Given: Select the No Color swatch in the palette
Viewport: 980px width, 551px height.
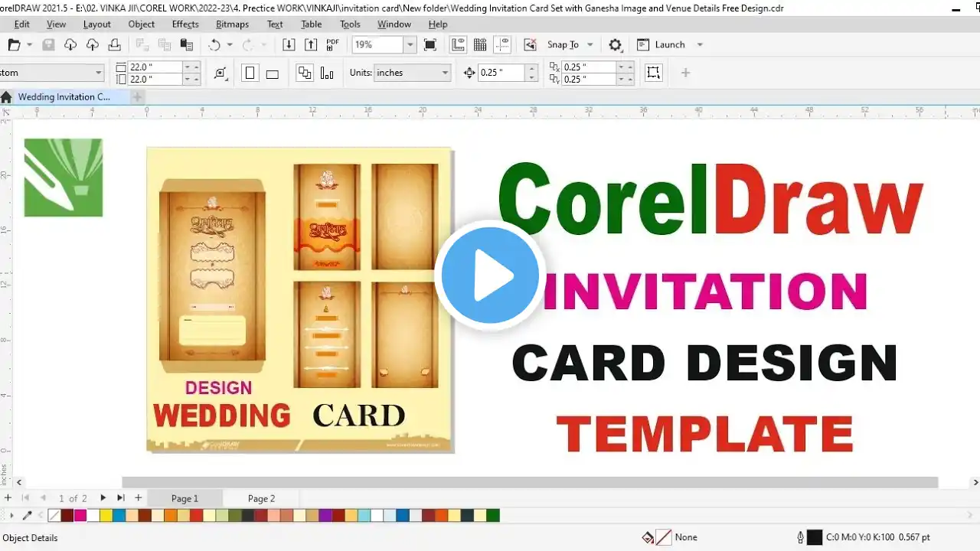Looking at the screenshot, I should pos(54,516).
